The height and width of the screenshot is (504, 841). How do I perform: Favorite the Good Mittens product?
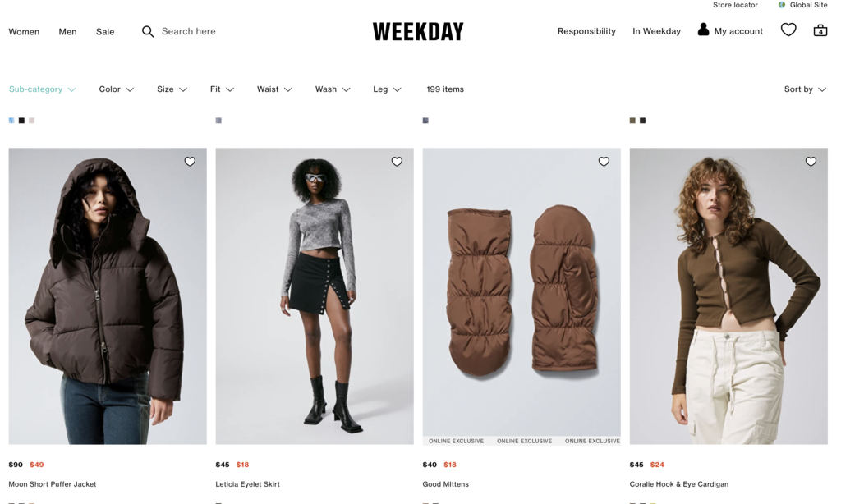(x=604, y=162)
